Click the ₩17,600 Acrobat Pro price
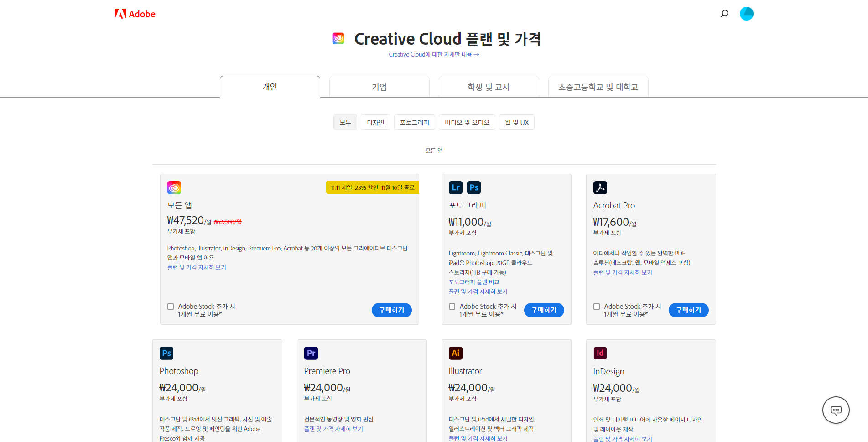868x442 pixels. tap(611, 222)
